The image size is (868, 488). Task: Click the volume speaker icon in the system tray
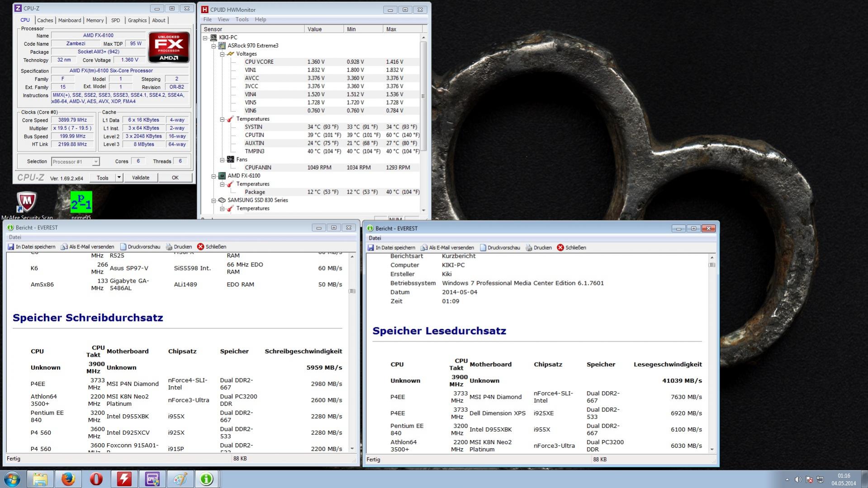798,479
